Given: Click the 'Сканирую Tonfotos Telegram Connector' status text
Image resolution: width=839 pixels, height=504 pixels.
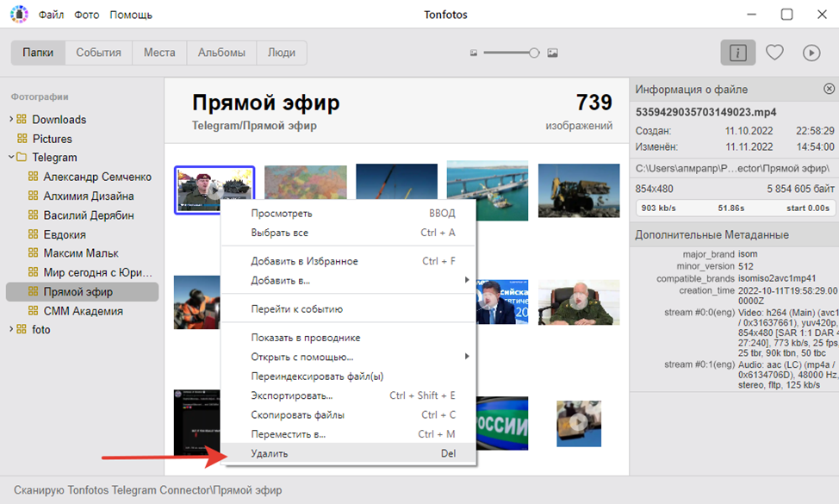Looking at the screenshot, I should [x=147, y=490].
